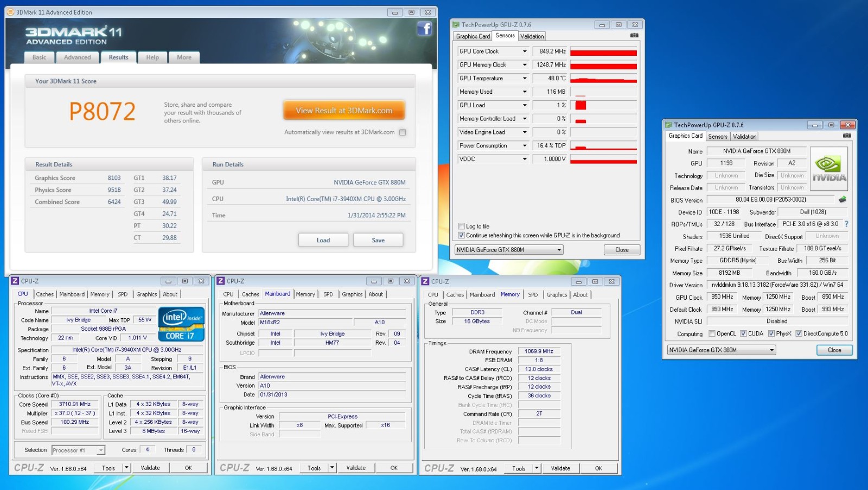Viewport: 868px width, 490px height.
Task: Click the camera screenshot icon in GPU-Z Sensors window
Action: click(634, 36)
